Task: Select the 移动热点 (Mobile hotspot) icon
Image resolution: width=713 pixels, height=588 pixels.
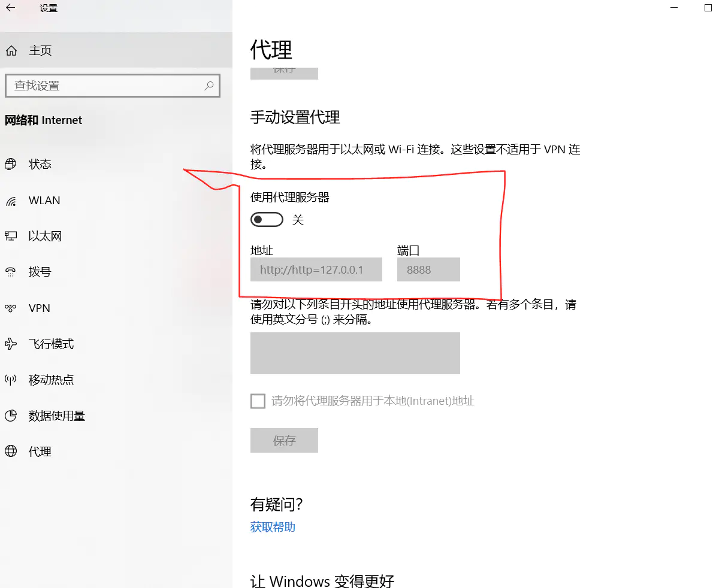Action: (x=11, y=379)
